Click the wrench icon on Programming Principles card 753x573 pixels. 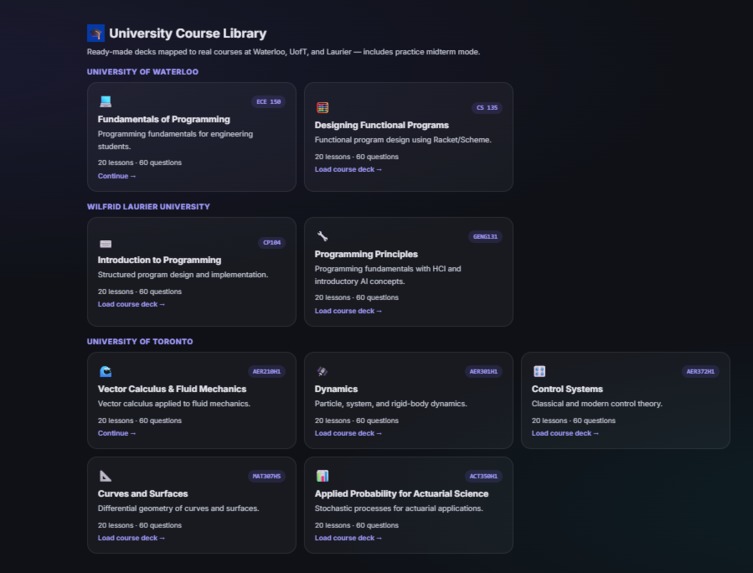click(322, 236)
